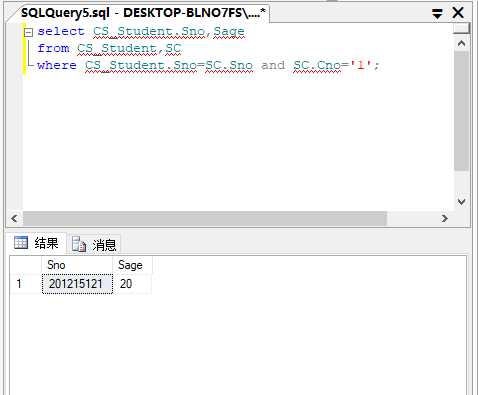Select the SQLQuery5.sql tab
The height and width of the screenshot is (395, 478).
(x=143, y=13)
